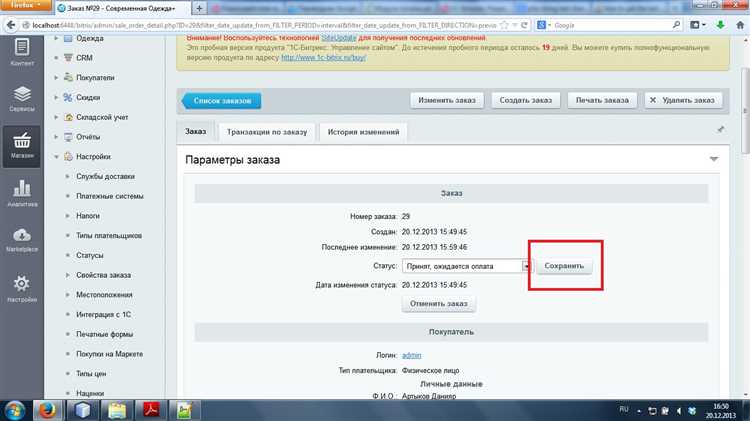750x421 pixels.
Task: Open the SiteUpdate link
Action: coord(339,38)
